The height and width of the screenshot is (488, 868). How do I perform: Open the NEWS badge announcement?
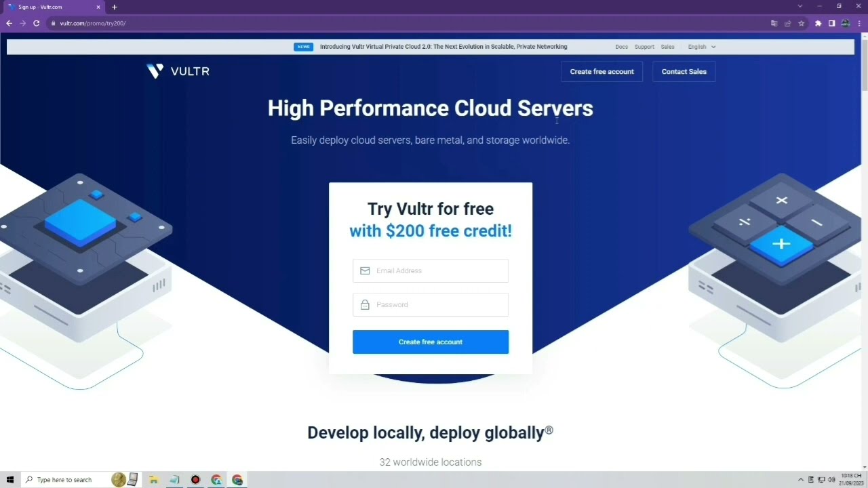pyautogui.click(x=303, y=47)
